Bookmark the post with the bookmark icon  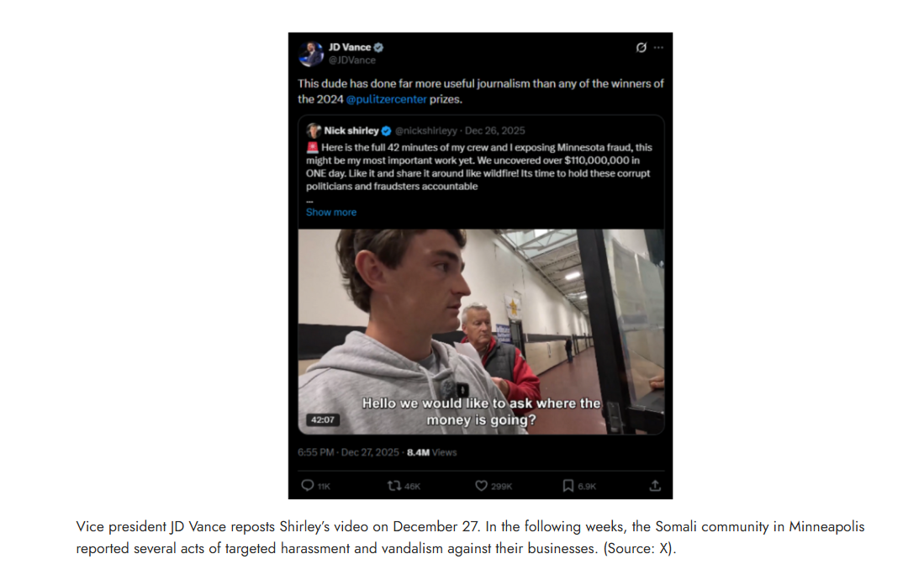pos(568,485)
